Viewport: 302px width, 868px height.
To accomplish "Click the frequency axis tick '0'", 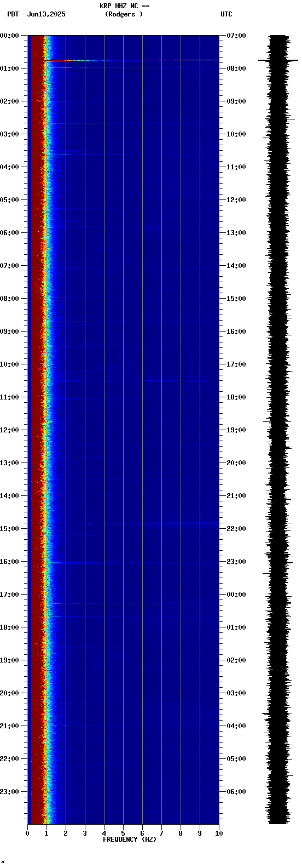I will pyautogui.click(x=27, y=833).
